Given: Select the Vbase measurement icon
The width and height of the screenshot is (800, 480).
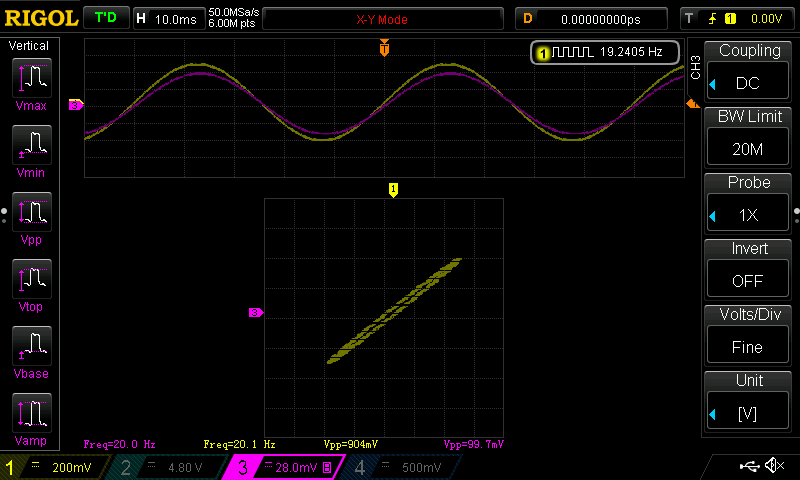Looking at the screenshot, I should point(32,346).
